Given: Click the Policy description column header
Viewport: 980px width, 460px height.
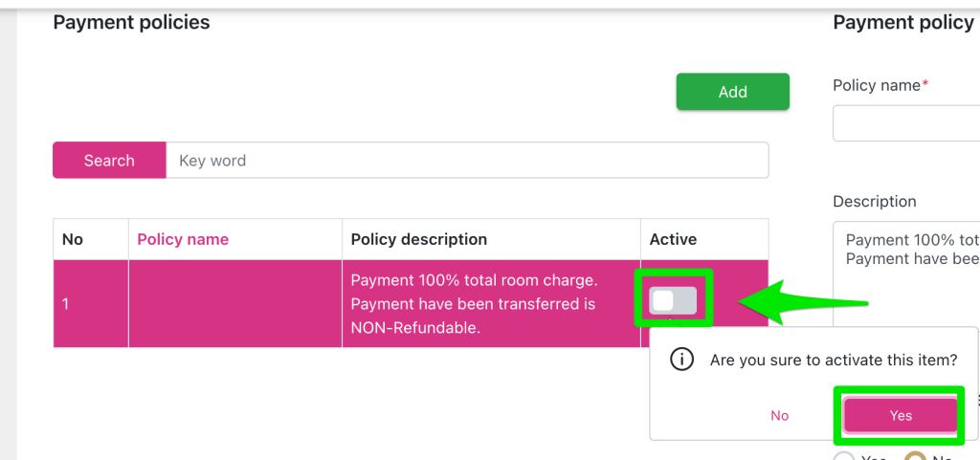Looking at the screenshot, I should point(419,239).
